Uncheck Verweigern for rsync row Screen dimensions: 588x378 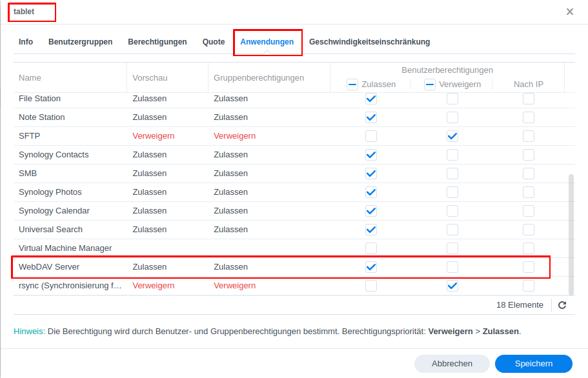tap(452, 286)
